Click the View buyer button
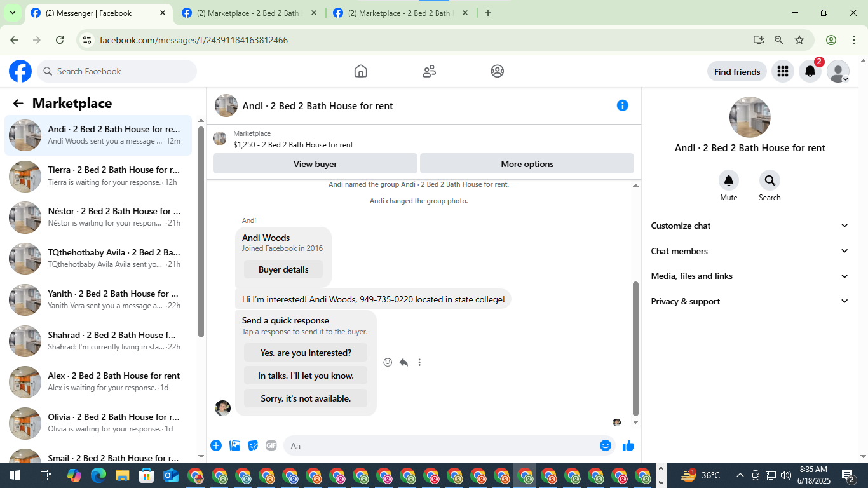 pyautogui.click(x=315, y=164)
